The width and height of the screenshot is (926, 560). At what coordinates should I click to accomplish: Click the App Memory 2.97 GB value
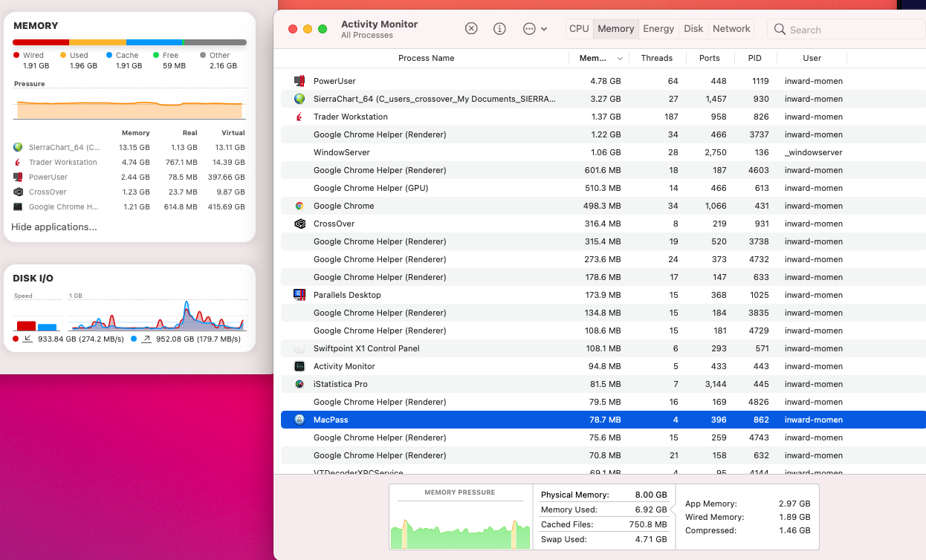click(x=794, y=504)
